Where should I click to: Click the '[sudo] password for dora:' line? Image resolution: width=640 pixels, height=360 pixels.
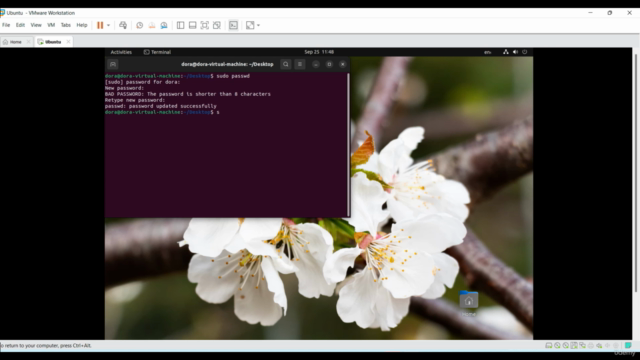(x=142, y=82)
